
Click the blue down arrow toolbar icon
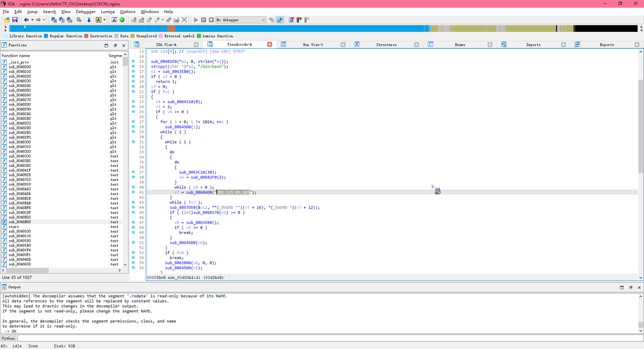[89, 20]
